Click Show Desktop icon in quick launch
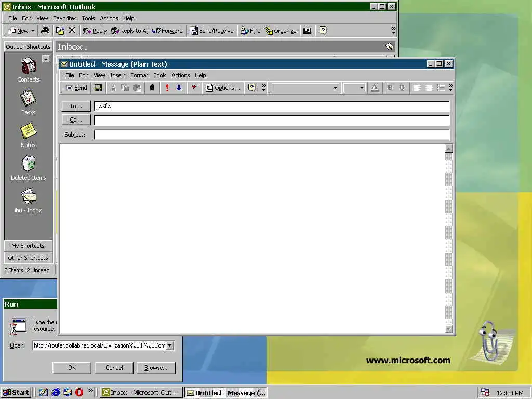Screen dimensions: 532x399 click(44, 392)
